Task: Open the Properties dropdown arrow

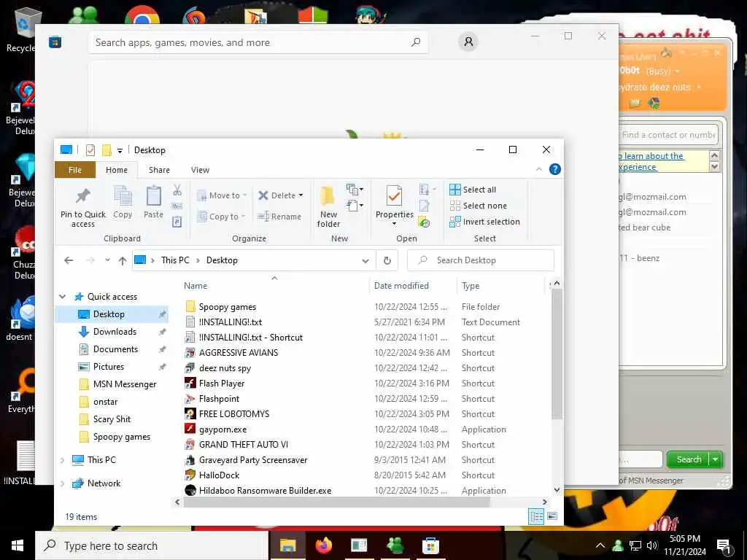Action: click(x=394, y=224)
